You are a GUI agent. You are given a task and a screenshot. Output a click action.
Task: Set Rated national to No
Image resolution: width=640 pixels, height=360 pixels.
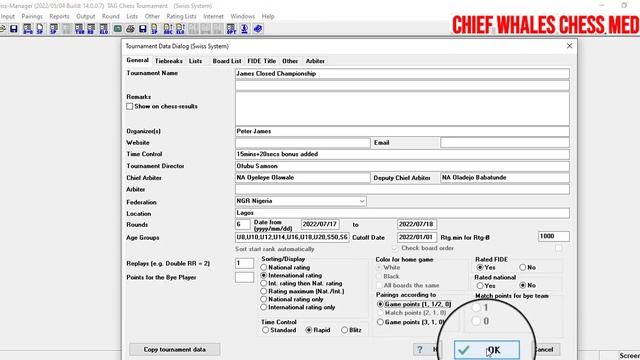click(x=522, y=285)
